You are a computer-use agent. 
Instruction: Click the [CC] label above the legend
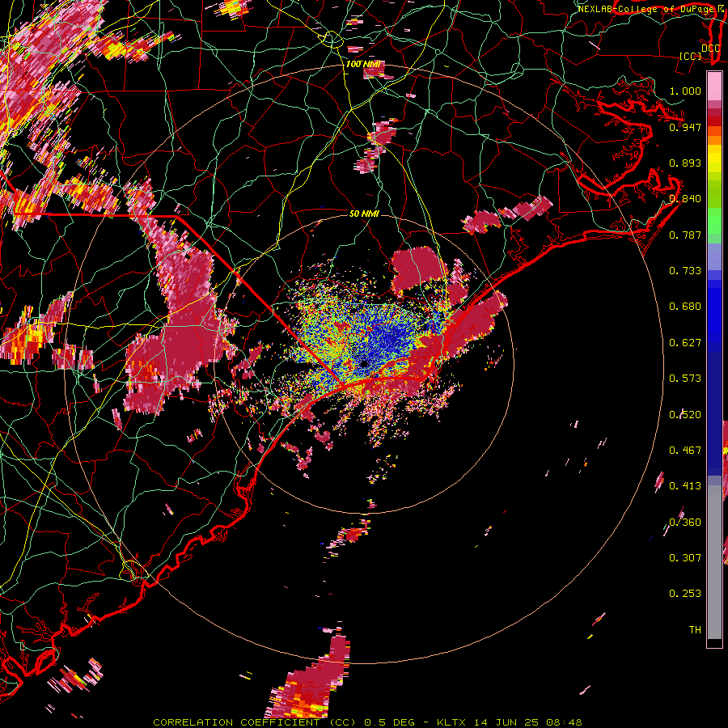pos(691,56)
